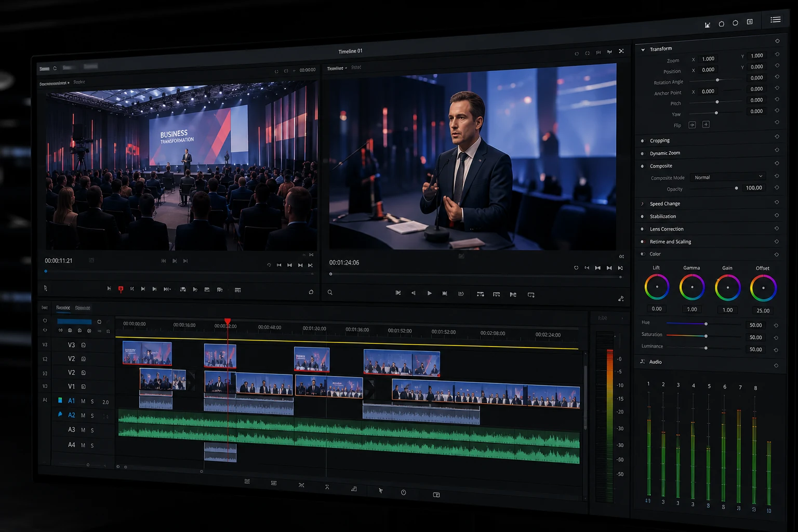Click the Saturation slider handle
798x532 pixels.
(x=706, y=336)
